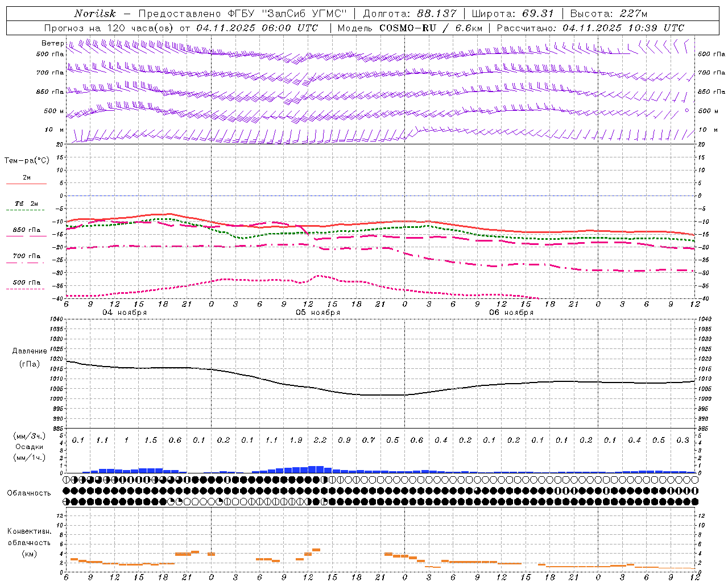Click the 1.5 precipitation value
728x582 pixels.
(151, 440)
